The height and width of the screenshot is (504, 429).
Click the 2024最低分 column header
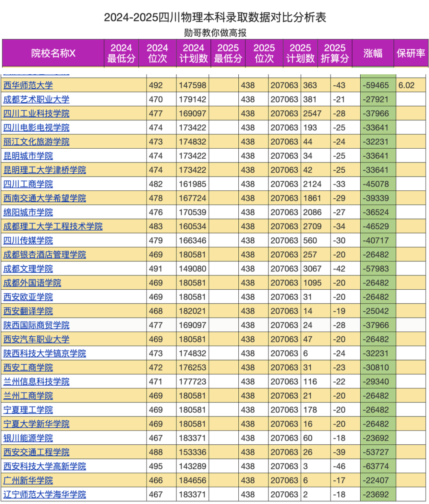(121, 53)
